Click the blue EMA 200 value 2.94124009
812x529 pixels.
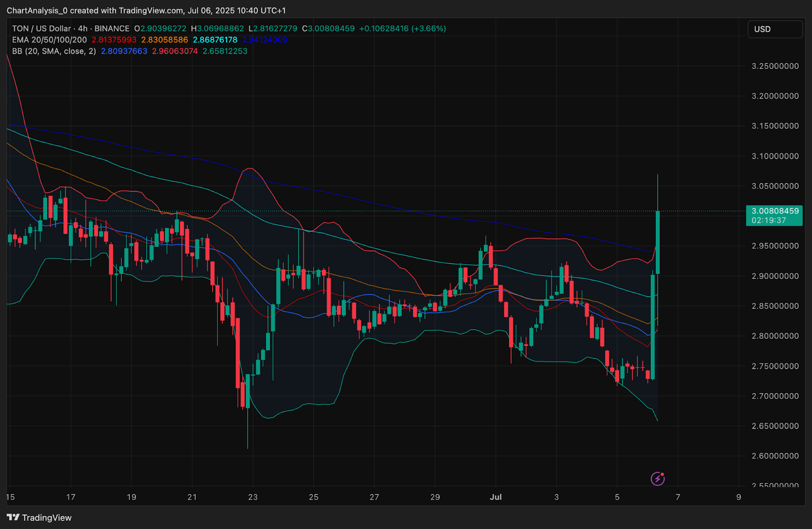(264, 40)
